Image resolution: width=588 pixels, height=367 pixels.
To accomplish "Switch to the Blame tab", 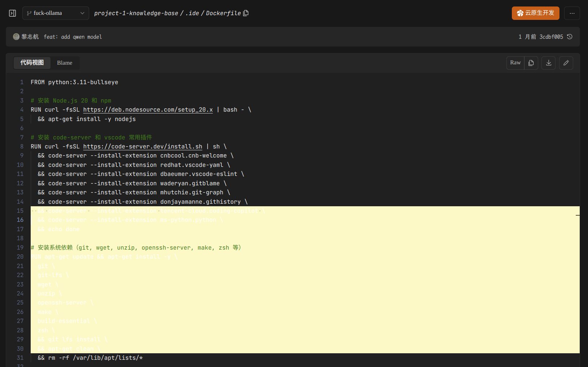I will pos(65,63).
